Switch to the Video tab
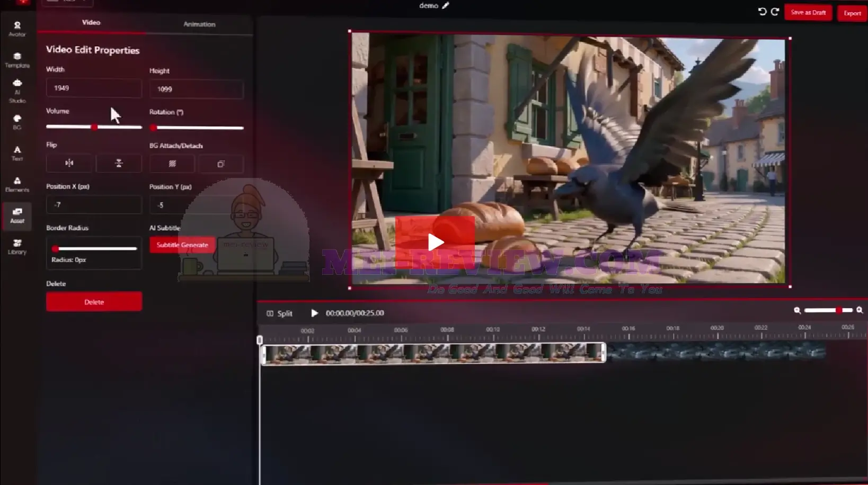Image resolution: width=868 pixels, height=485 pixels. 91,23
